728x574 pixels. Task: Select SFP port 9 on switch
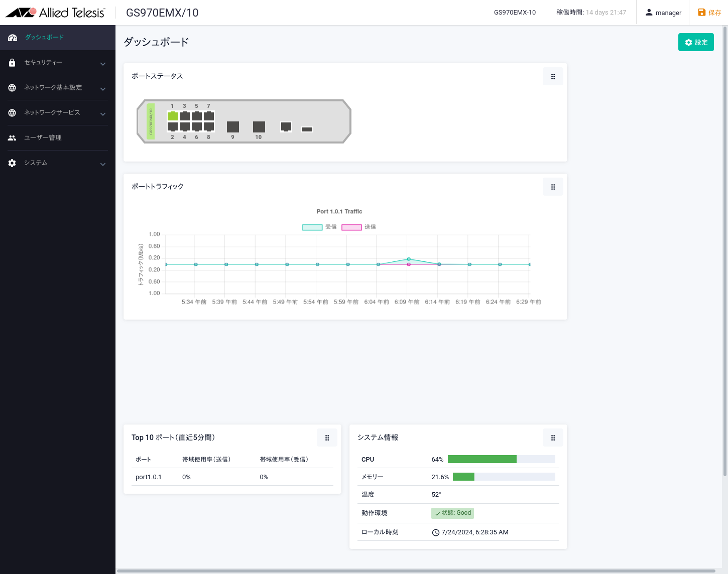tap(233, 126)
